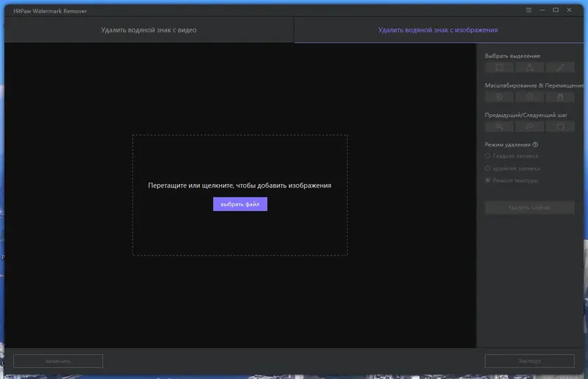
Task: Click the заменить button
Action: pyautogui.click(x=58, y=361)
